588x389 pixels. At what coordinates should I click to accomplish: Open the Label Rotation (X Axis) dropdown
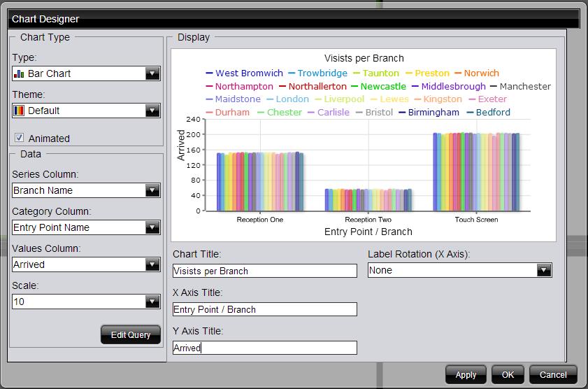point(544,270)
